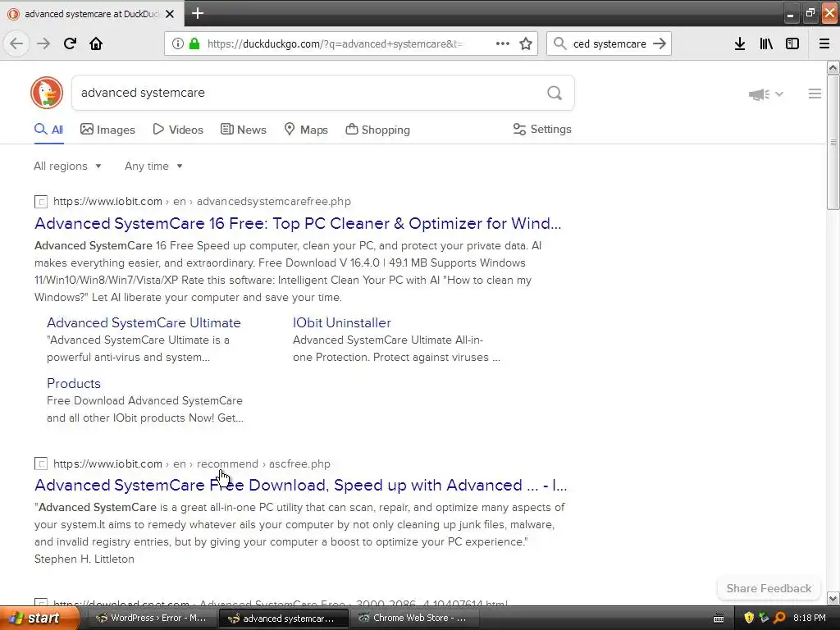The width and height of the screenshot is (840, 630).
Task: Click the iobit.com advancedsystemcarefree.php URL
Action: point(202,202)
